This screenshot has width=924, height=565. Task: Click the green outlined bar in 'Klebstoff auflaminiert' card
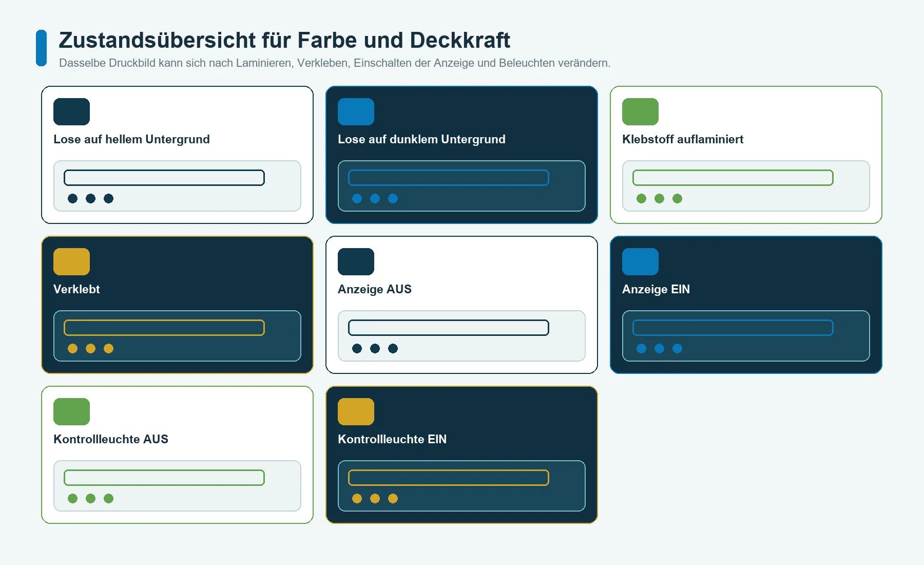pyautogui.click(x=733, y=178)
